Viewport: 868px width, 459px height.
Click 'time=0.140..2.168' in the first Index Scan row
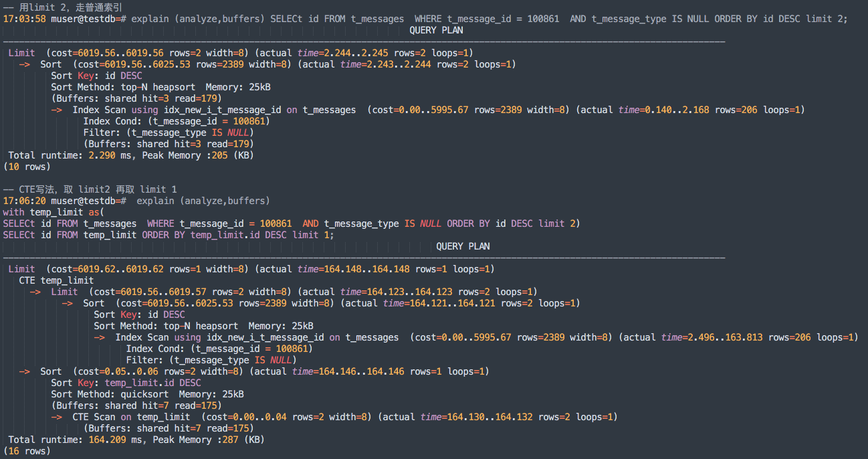click(x=664, y=110)
